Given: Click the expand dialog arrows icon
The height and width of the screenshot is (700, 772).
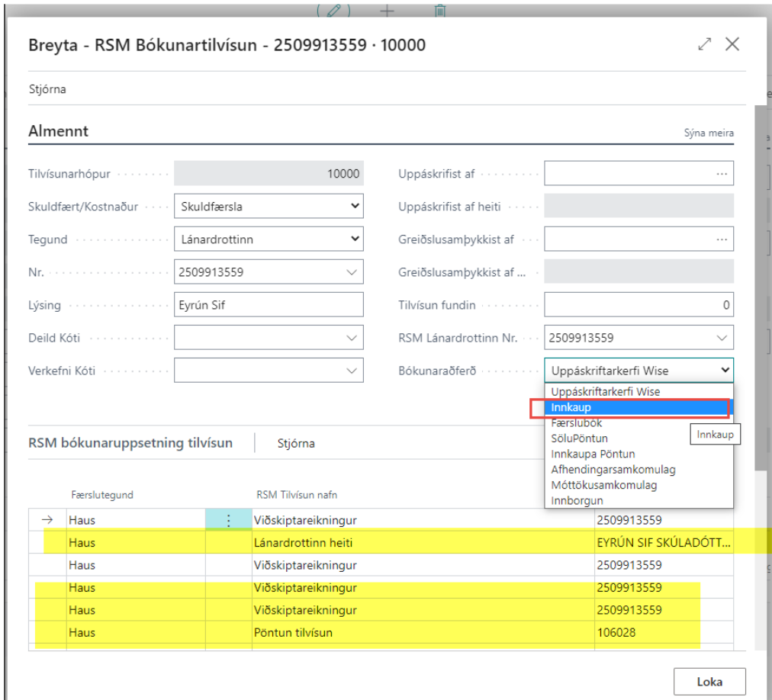Looking at the screenshot, I should (x=705, y=45).
